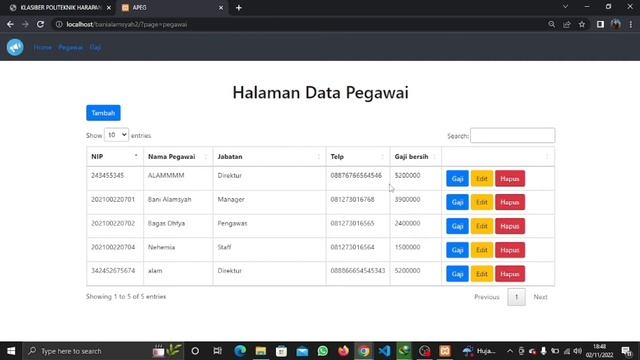Open the Chrome three-dot menu

point(631,24)
